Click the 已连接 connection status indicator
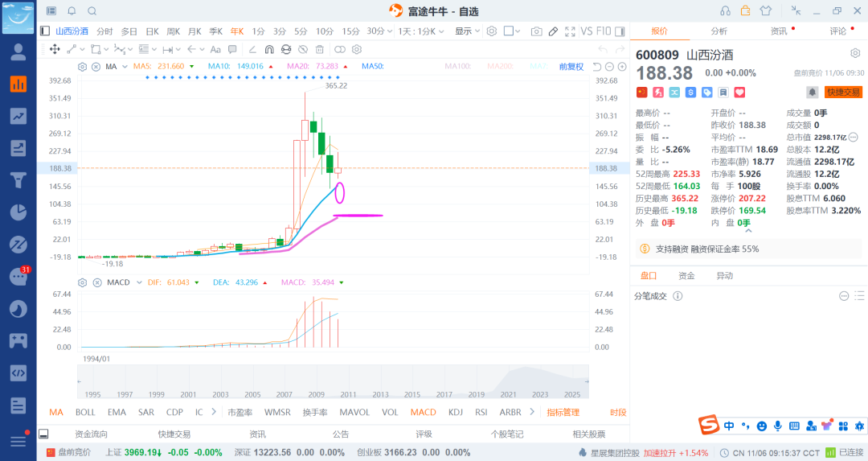 [844, 453]
